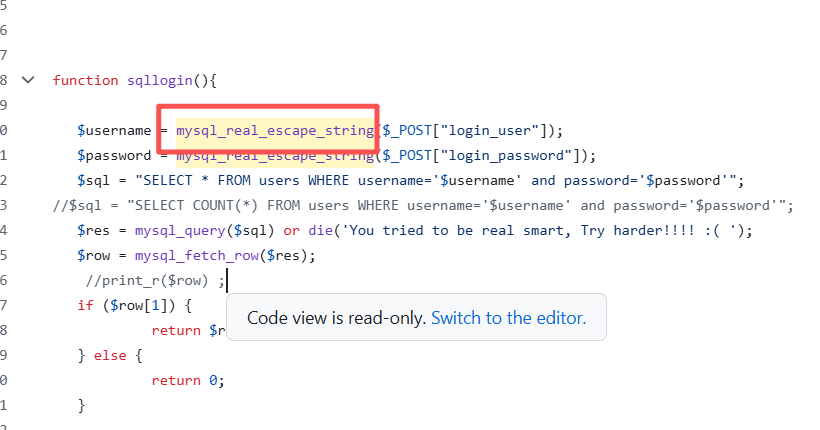Click the 'else' keyword
The image size is (820, 430).
click(x=110, y=356)
